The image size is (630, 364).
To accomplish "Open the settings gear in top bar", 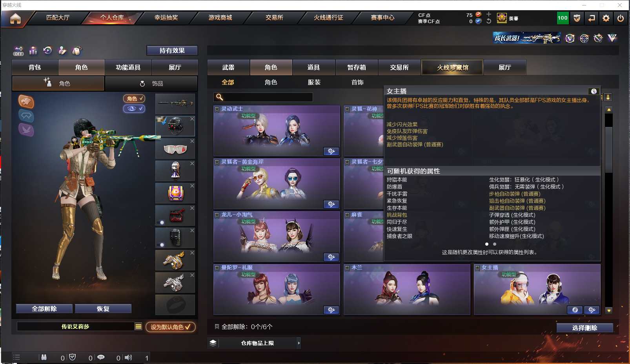I will click(606, 18).
